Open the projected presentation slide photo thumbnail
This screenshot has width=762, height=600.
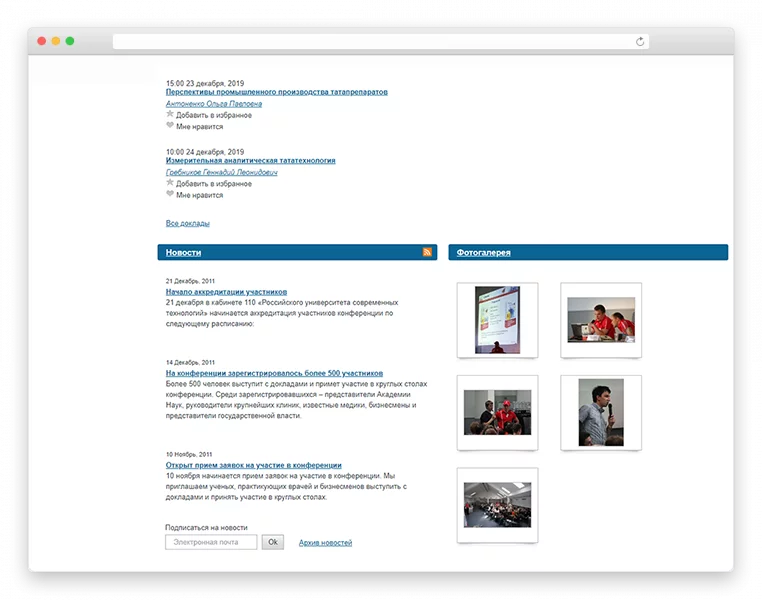[x=497, y=320]
